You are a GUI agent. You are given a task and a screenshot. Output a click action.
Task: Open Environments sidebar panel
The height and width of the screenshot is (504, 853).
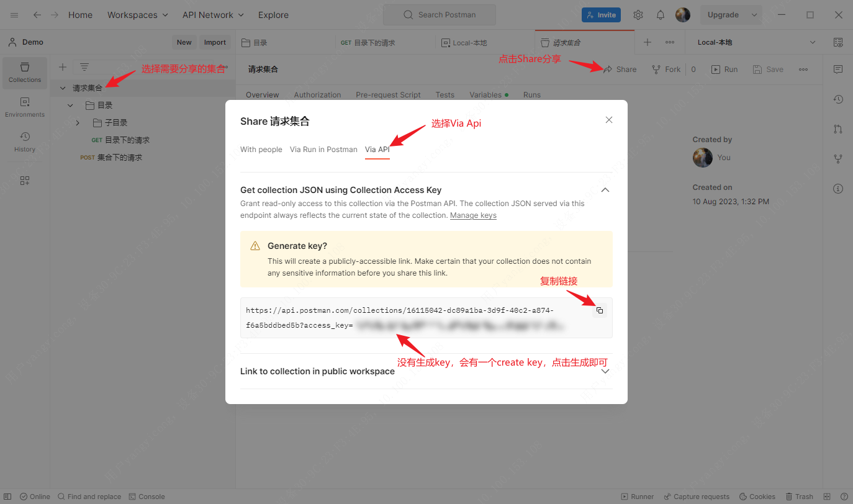tap(25, 107)
